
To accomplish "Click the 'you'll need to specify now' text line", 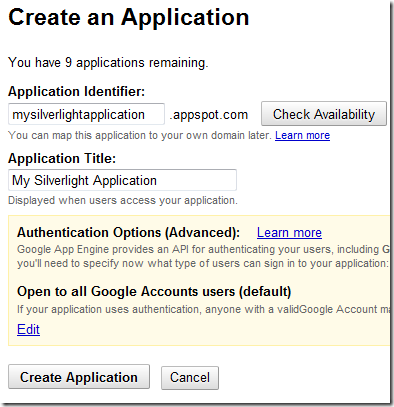I will pos(203,263).
